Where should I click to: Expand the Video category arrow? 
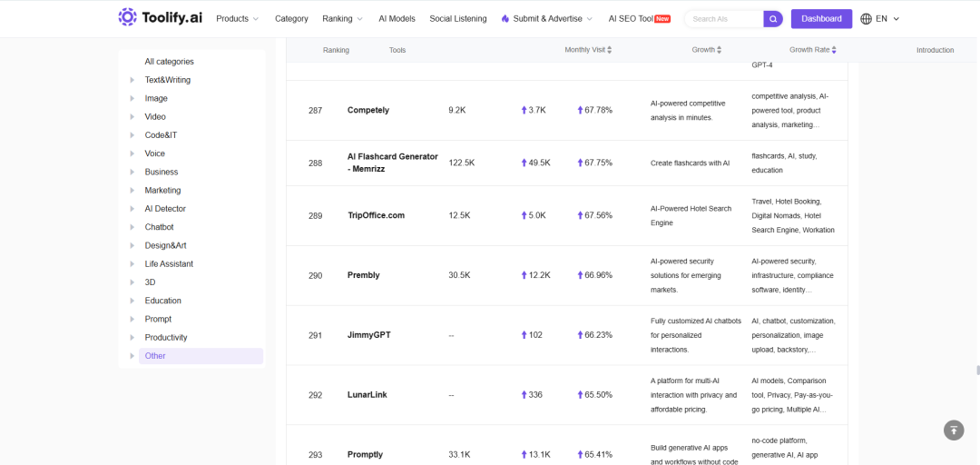[x=132, y=117]
